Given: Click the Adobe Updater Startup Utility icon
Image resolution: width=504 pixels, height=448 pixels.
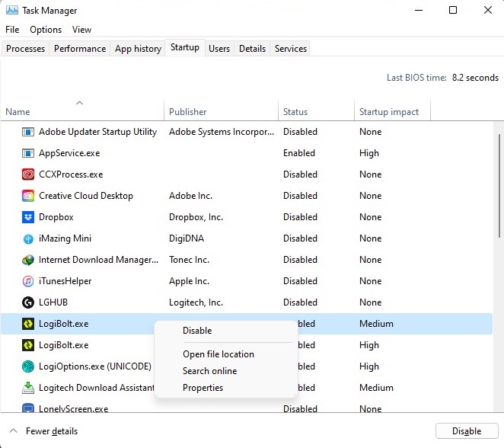Looking at the screenshot, I should (x=28, y=132).
